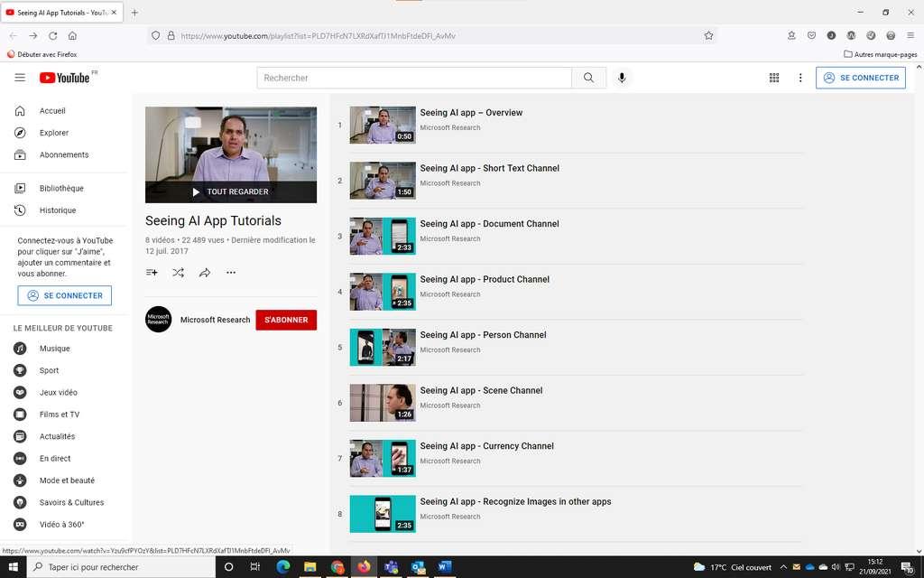924x578 pixels.
Task: Subscribe with the S'ABONNER button
Action: pos(286,320)
